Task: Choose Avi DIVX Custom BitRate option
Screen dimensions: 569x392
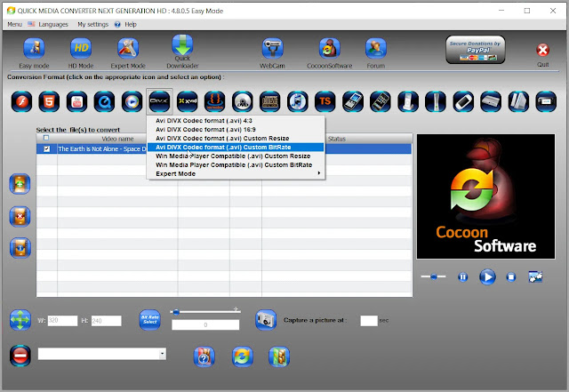Action: tap(236, 147)
